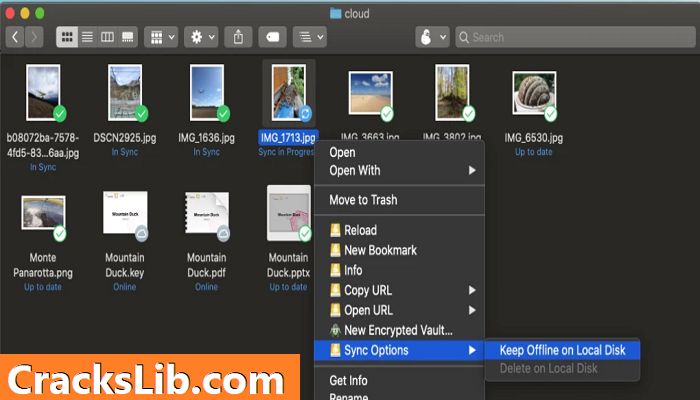The height and width of the screenshot is (400, 700).
Task: Click the Cryptomator icon beside New Encrypted Vault
Action: [x=335, y=330]
